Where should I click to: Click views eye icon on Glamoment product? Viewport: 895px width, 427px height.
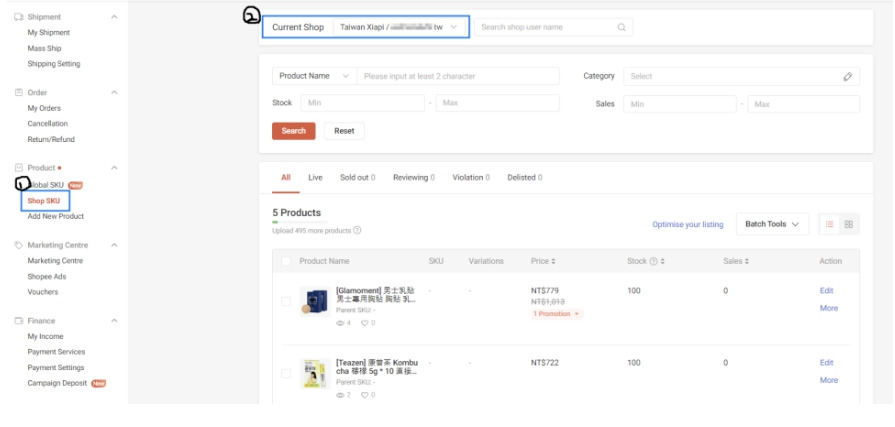pyautogui.click(x=340, y=323)
